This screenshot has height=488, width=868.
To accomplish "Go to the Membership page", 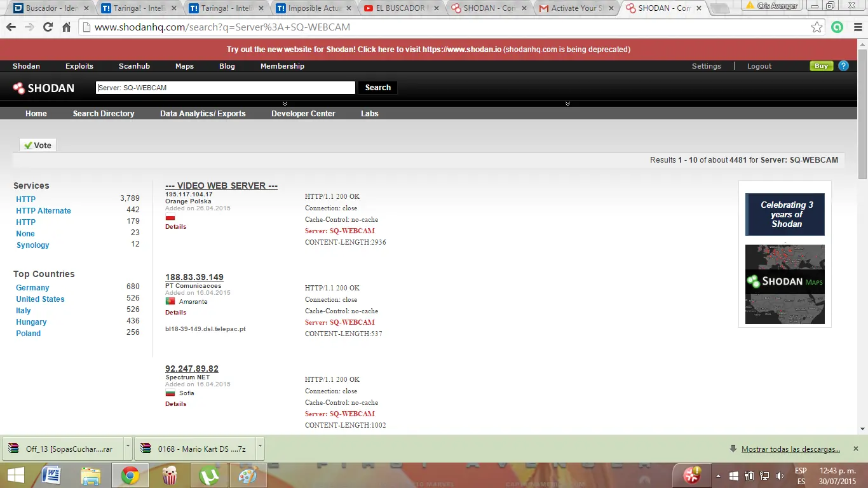I will click(x=282, y=66).
